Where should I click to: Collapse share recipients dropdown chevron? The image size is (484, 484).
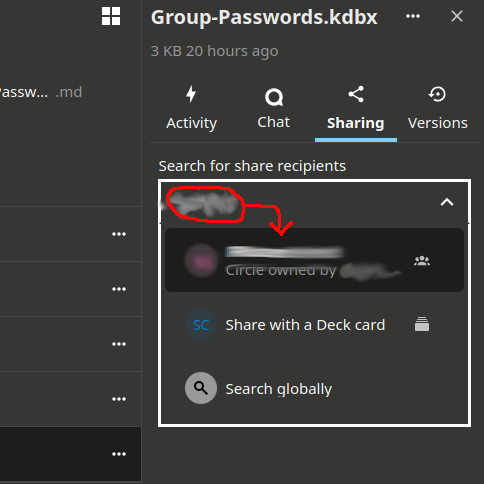coord(447,202)
